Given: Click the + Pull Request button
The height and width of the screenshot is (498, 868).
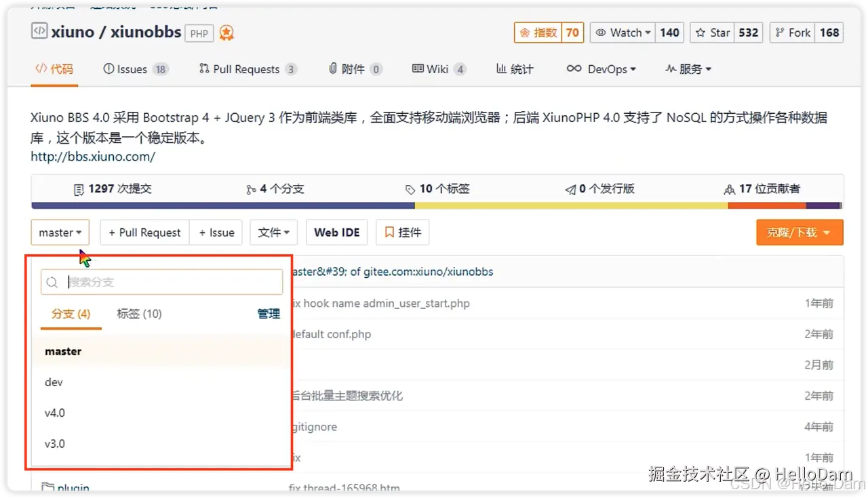Looking at the screenshot, I should tap(144, 232).
